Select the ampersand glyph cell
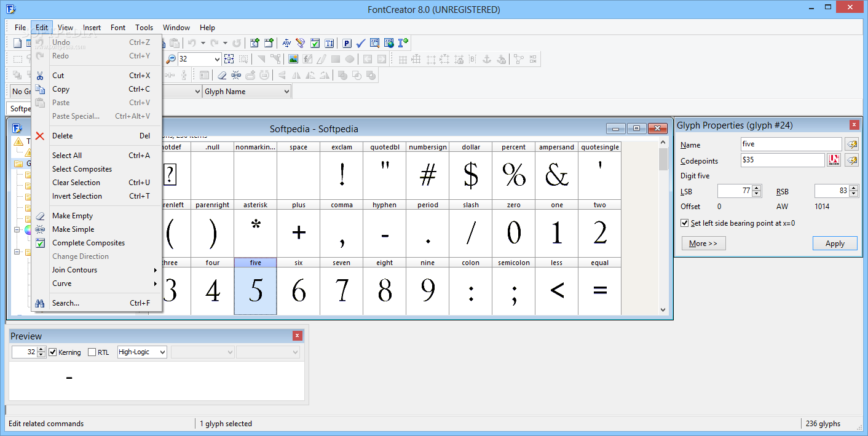868x436 pixels. click(556, 171)
